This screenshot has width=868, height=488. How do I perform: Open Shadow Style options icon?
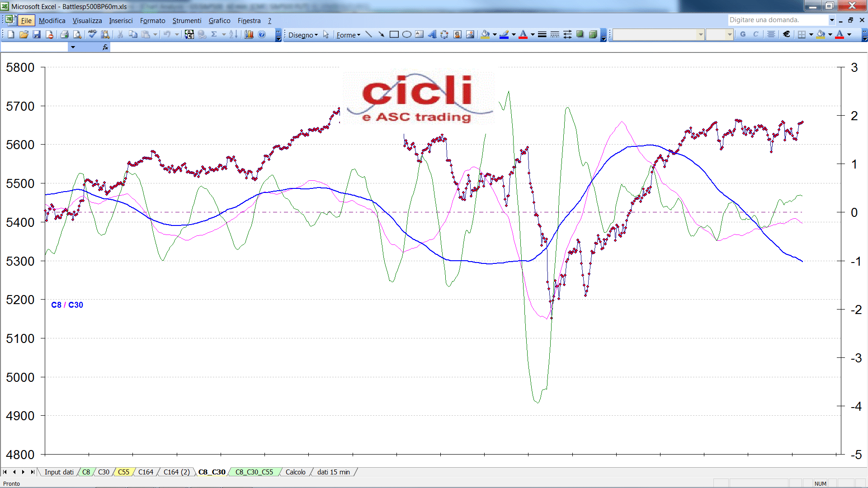coord(580,34)
